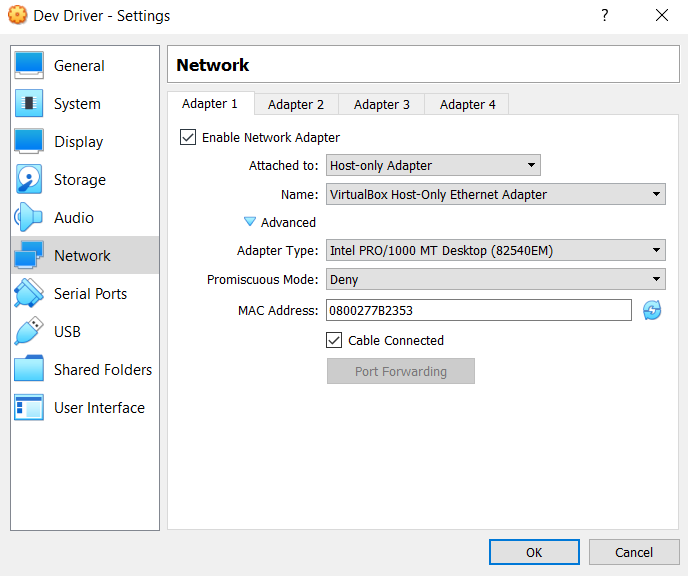Click the User Interface window icon
This screenshot has height=576, width=688.
pos(29,407)
